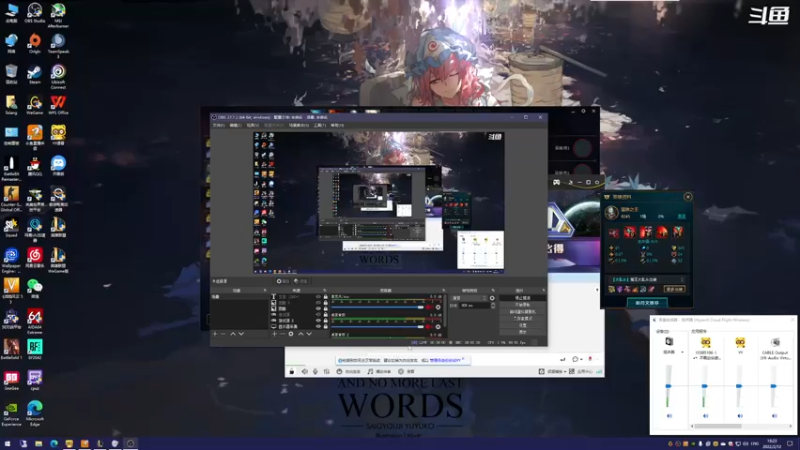The height and width of the screenshot is (450, 800).
Task: Toggle visibility of the Text (GDI+) source
Action: pos(318,296)
